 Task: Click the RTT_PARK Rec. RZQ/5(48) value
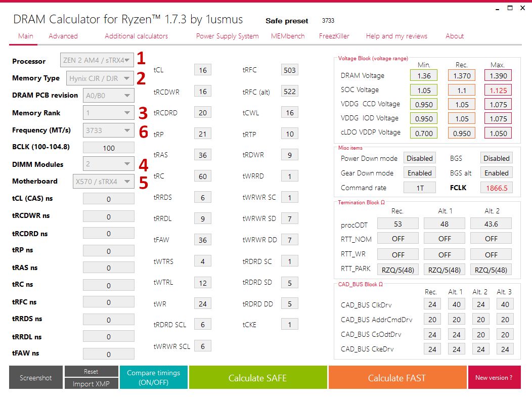click(x=397, y=270)
